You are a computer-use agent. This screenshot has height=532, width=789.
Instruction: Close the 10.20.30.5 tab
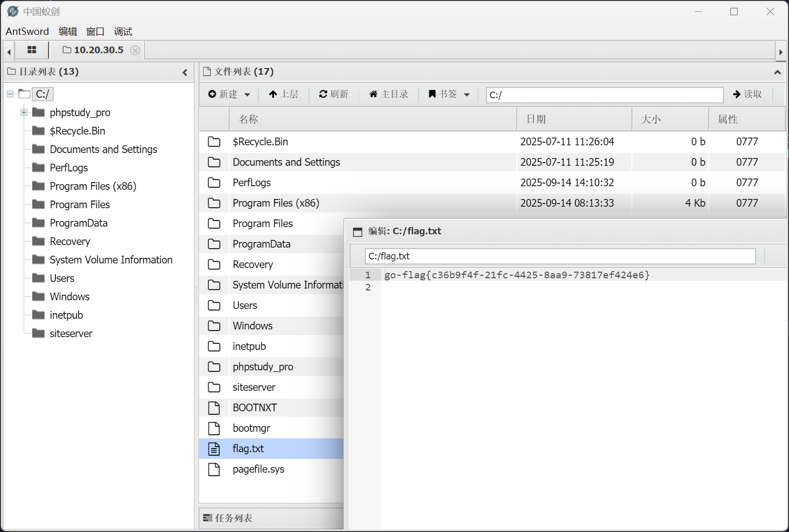click(x=135, y=50)
